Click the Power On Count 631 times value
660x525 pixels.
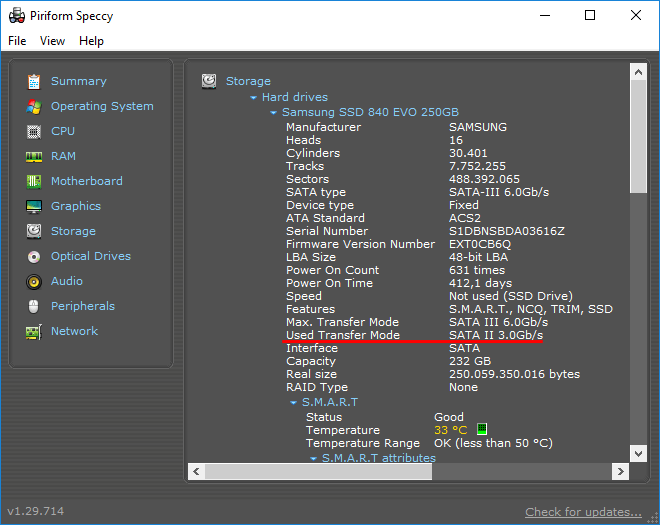click(477, 270)
